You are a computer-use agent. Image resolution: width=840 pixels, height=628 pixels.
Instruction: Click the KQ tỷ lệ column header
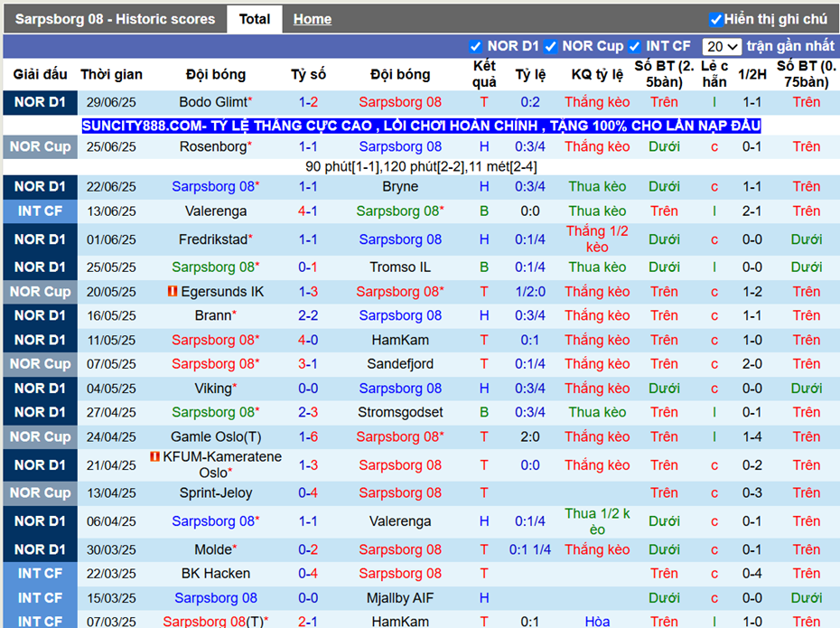click(x=597, y=74)
